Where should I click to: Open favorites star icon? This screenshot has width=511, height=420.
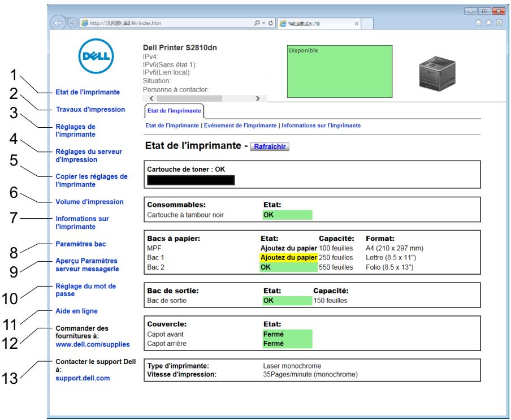click(488, 23)
